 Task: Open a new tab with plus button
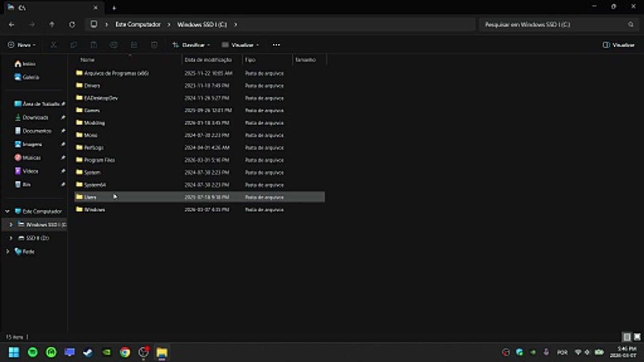click(114, 8)
